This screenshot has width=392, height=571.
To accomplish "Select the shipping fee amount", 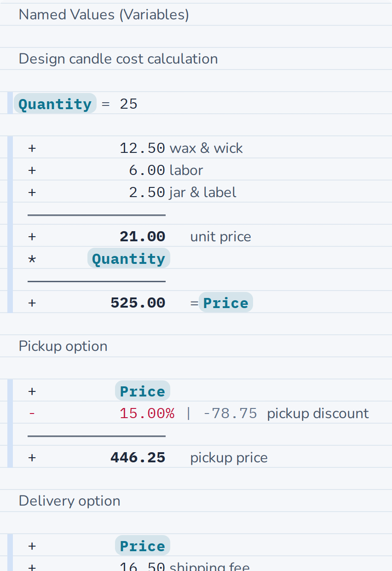I will click(x=142, y=566).
